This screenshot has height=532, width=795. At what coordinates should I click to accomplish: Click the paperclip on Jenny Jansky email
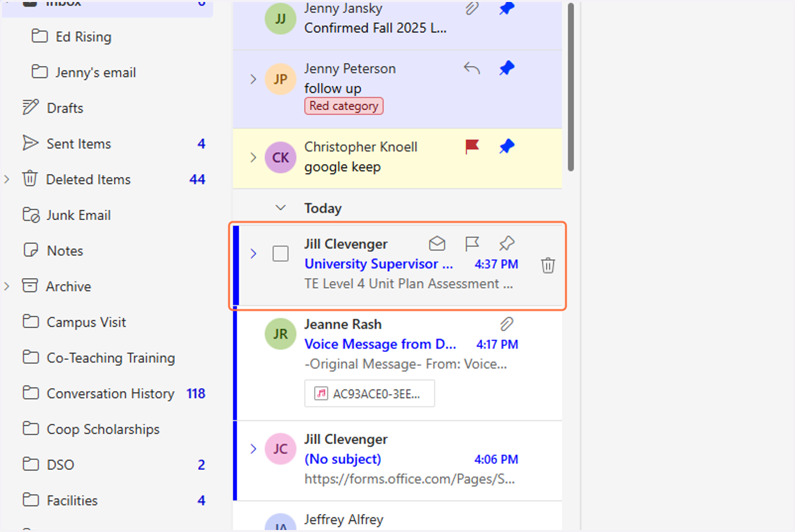[x=472, y=9]
